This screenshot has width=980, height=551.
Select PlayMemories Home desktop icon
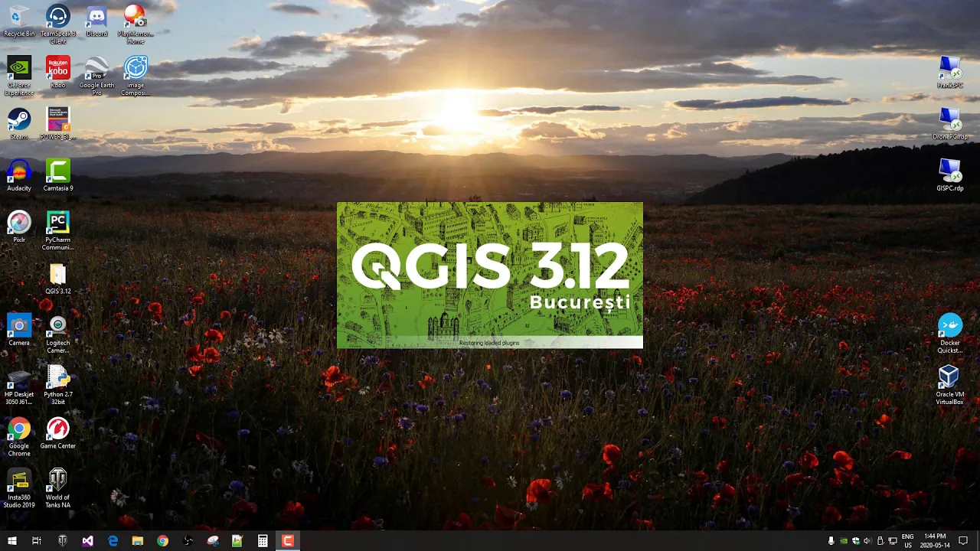(136, 23)
